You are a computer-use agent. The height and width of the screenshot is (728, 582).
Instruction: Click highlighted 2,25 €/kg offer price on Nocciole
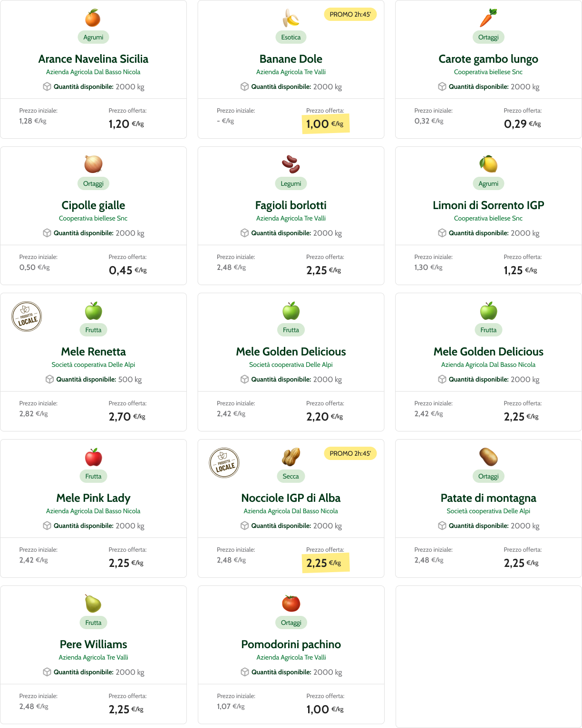pyautogui.click(x=325, y=563)
